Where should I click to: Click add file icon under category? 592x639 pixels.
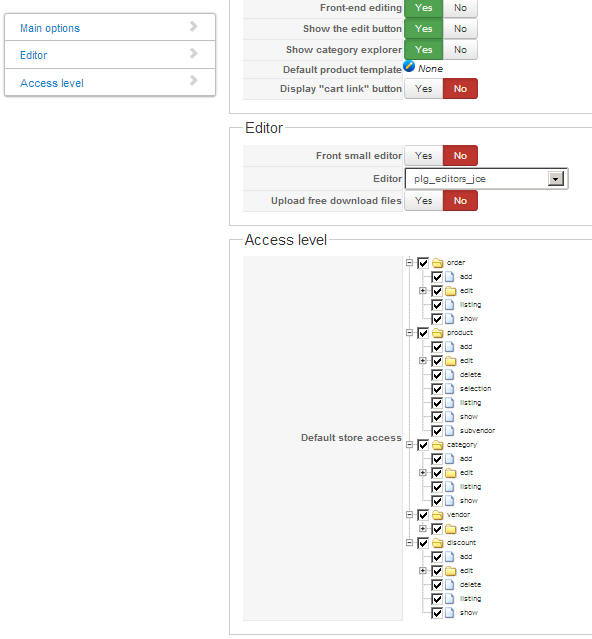pyautogui.click(x=449, y=459)
